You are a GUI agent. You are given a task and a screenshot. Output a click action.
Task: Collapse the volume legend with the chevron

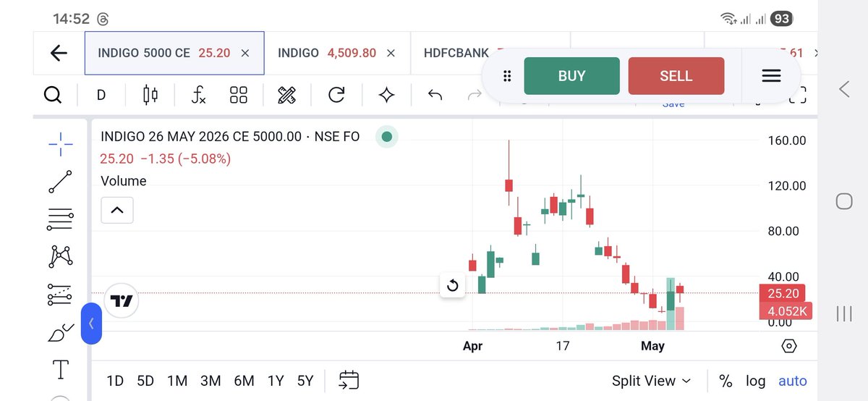click(117, 211)
